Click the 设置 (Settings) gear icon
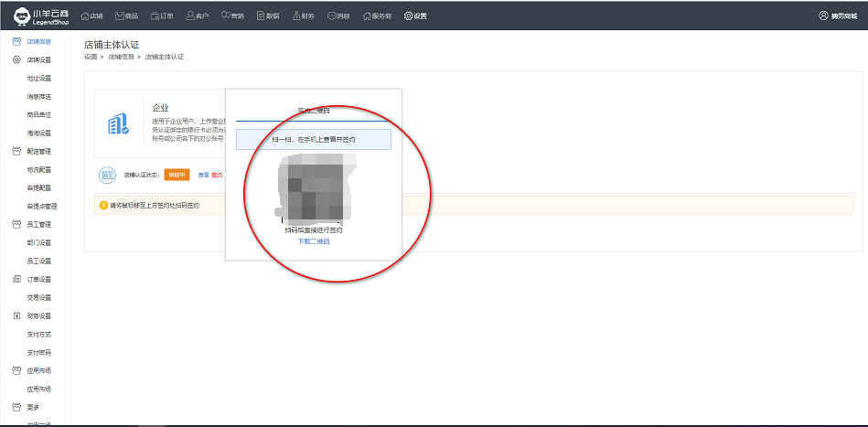Viewport: 868px width, 427px height. pos(408,16)
